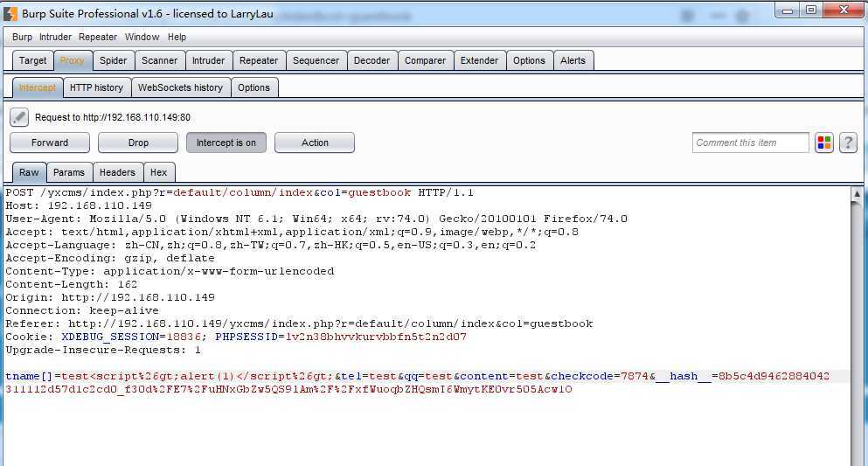Open the Repeater menu in menu bar
Screen dimensions: 868x466
(x=98, y=37)
